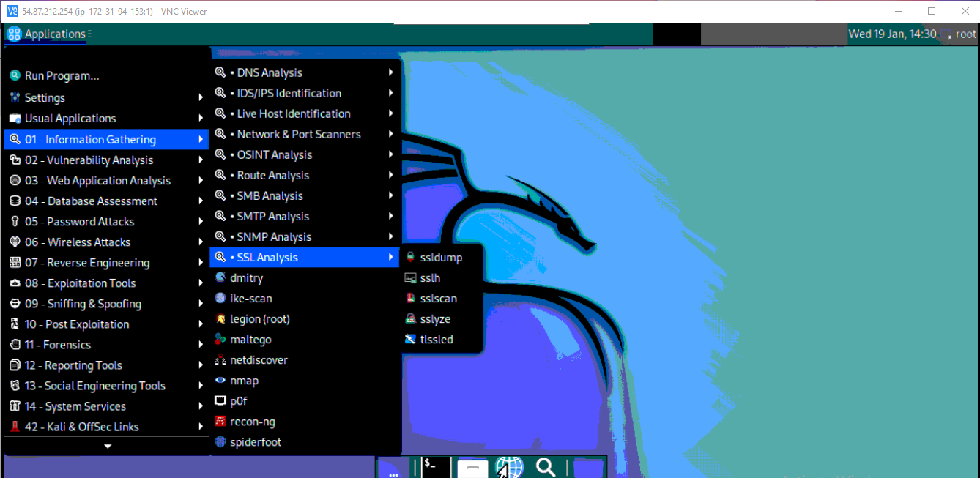This screenshot has height=478, width=980.
Task: Click the magnifier search icon in dock
Action: point(546,467)
